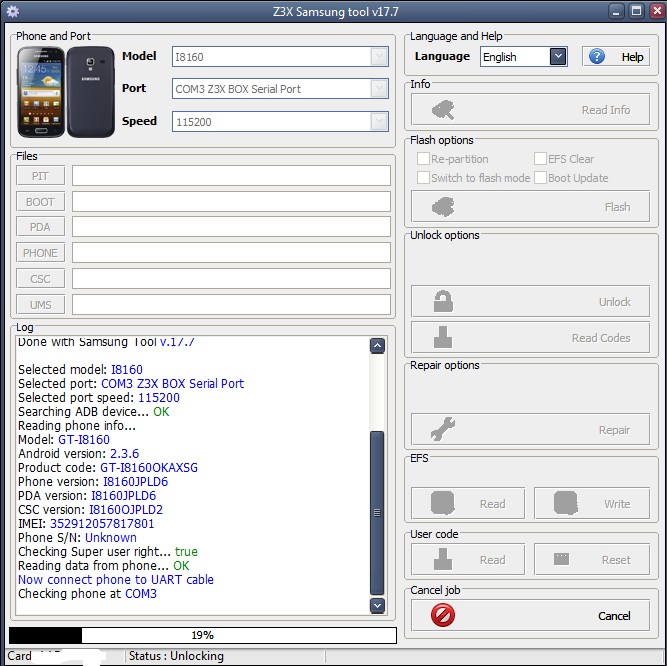Click the PDA file path field

[x=231, y=227]
